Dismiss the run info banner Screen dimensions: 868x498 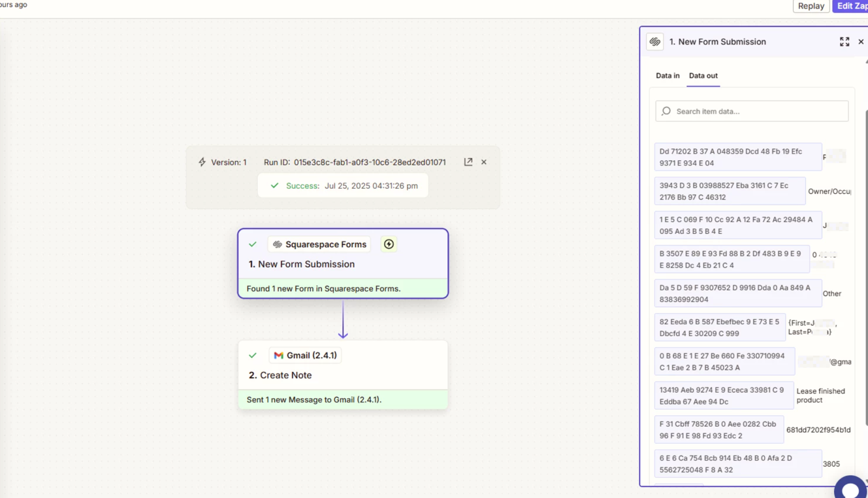click(x=484, y=162)
